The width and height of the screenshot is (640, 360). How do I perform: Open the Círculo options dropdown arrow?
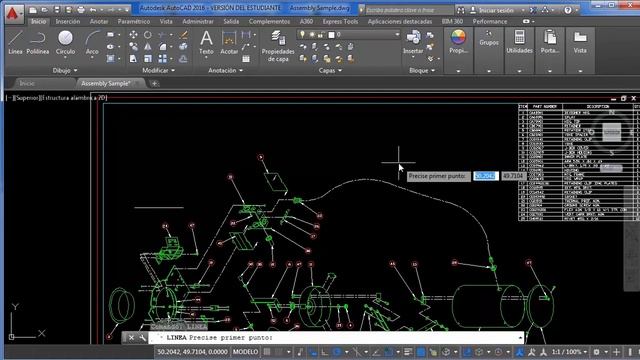pyautogui.click(x=65, y=58)
